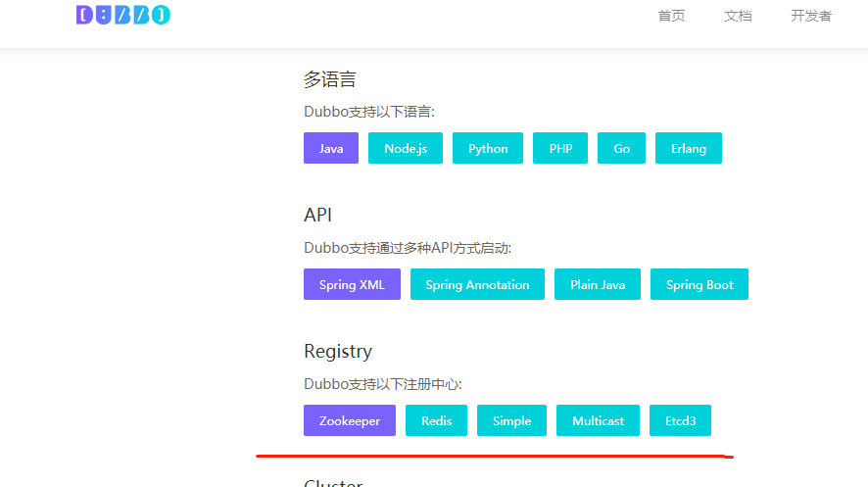This screenshot has height=487, width=868.
Task: Select the Zookeeper registry button
Action: (350, 420)
